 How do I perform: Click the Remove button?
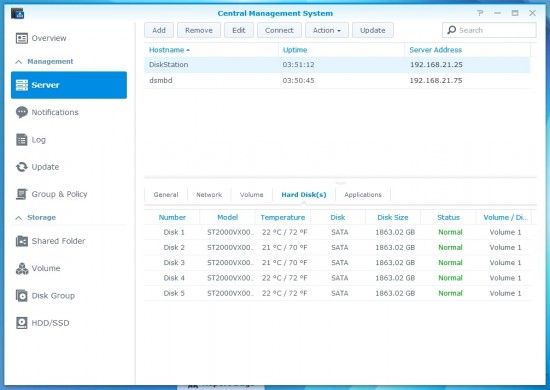pyautogui.click(x=199, y=30)
